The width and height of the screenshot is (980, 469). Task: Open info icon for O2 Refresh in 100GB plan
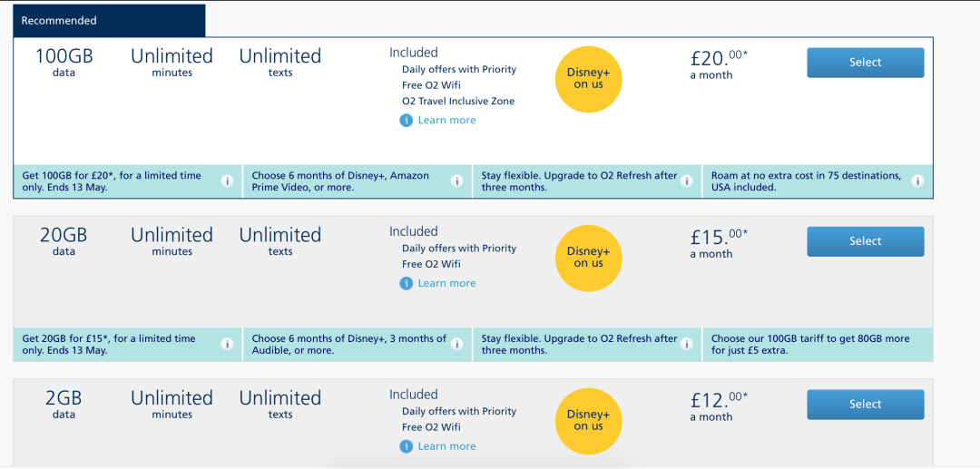[x=687, y=181]
